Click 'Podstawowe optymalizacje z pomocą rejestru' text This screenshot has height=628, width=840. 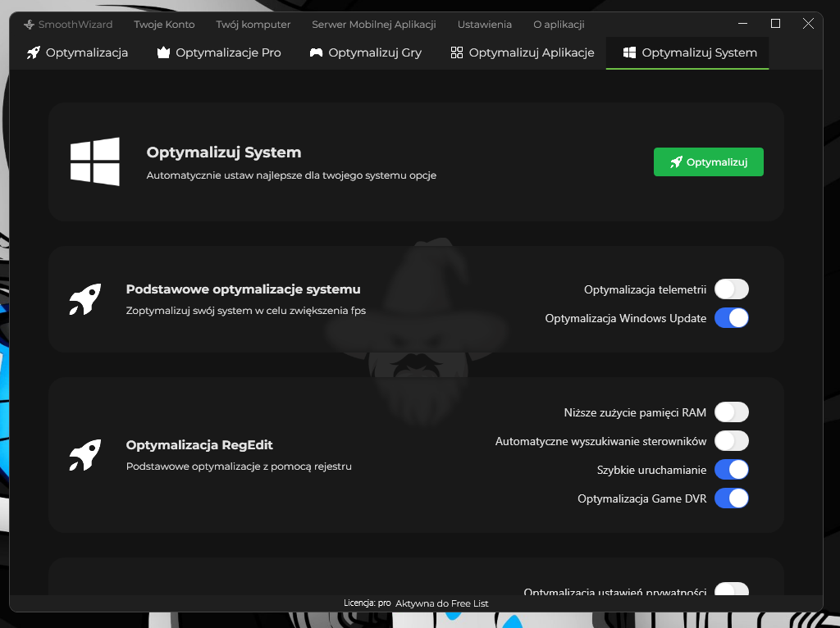click(239, 466)
